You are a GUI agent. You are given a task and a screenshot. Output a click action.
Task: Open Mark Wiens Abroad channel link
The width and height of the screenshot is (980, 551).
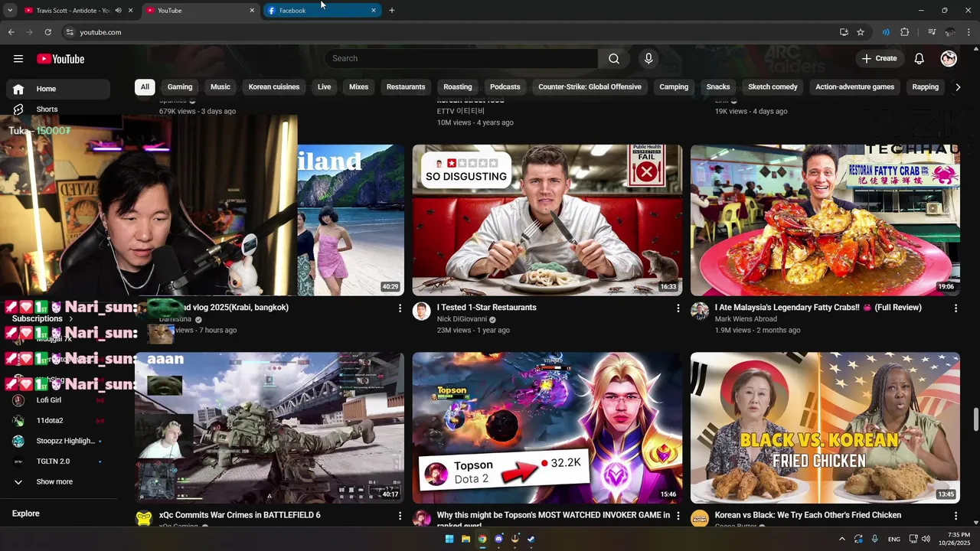746,319
